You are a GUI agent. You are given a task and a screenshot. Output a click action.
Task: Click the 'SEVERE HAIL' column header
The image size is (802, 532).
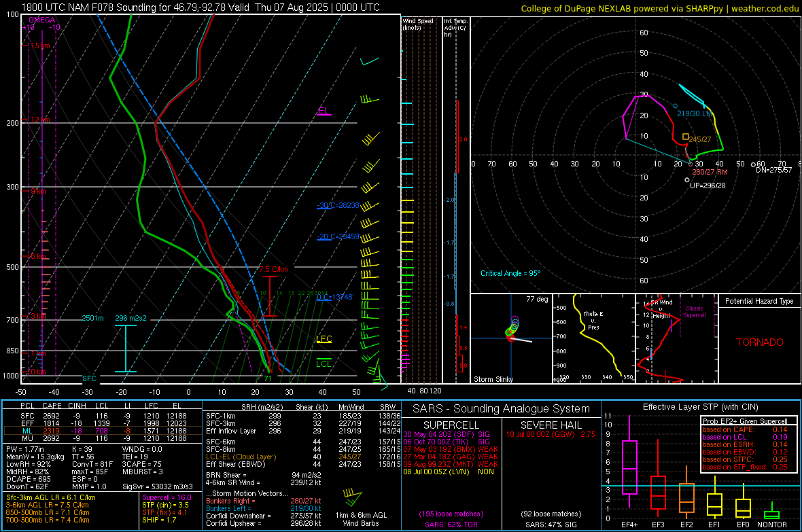coord(551,425)
